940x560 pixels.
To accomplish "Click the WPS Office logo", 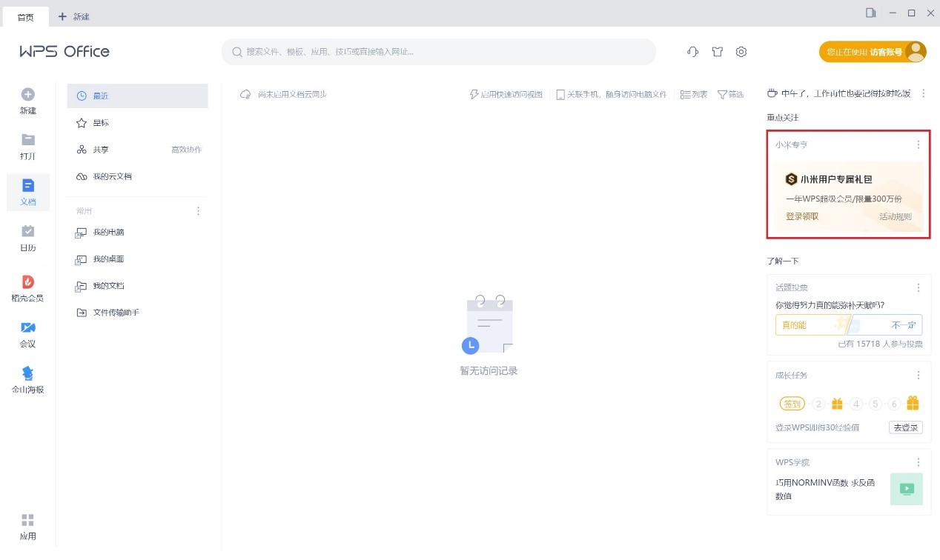I will pyautogui.click(x=64, y=51).
